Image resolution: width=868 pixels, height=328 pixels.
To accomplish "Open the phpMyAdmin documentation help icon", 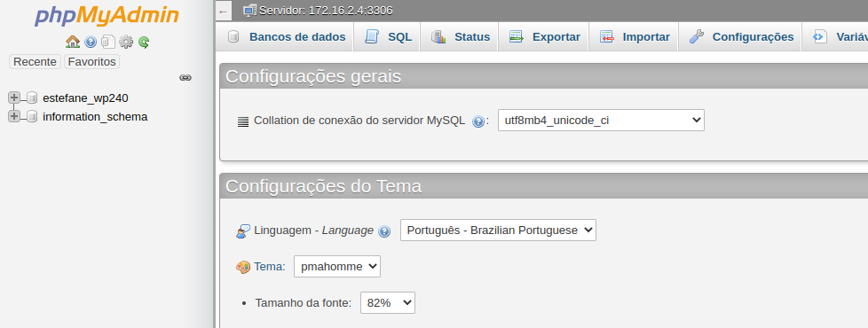I will [x=91, y=42].
